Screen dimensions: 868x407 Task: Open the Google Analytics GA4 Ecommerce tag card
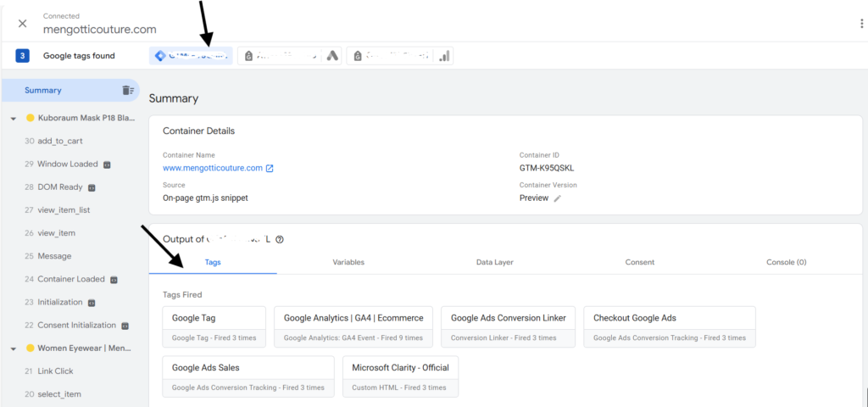pos(353,326)
